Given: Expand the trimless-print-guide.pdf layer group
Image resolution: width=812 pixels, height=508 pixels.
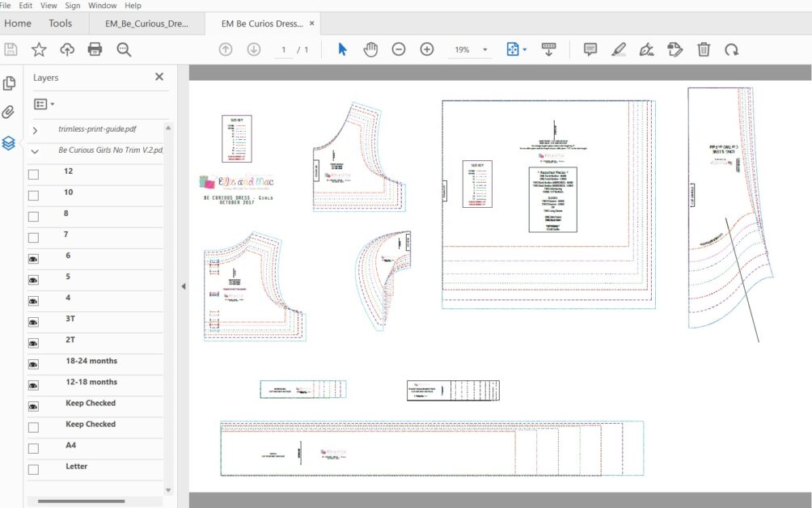Looking at the screenshot, I should coord(35,130).
